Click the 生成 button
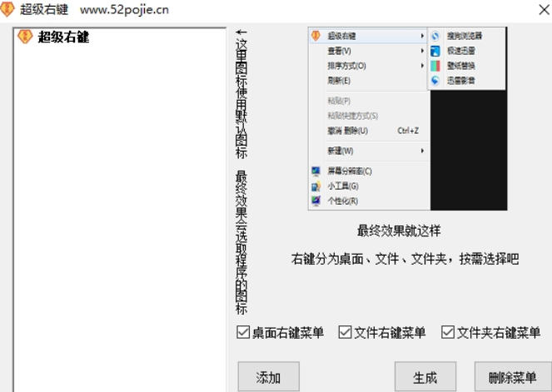Screen dimensions: 552x392 pyautogui.click(x=425, y=376)
